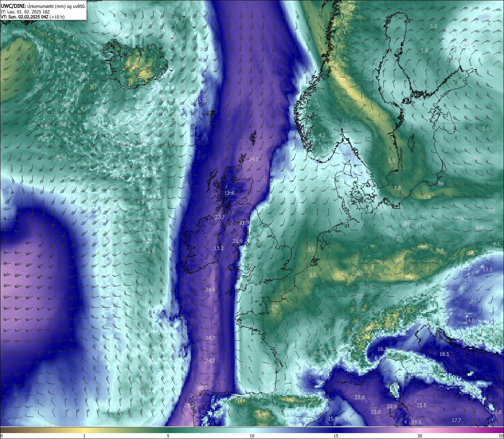Click the '7.3' map value
This screenshot has height=439, width=504.
coord(359,296)
